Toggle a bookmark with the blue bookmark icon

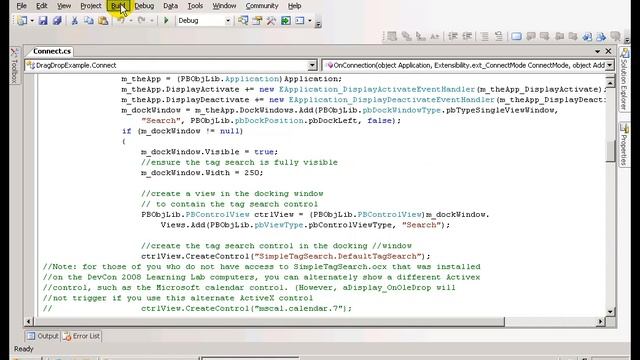click(516, 36)
